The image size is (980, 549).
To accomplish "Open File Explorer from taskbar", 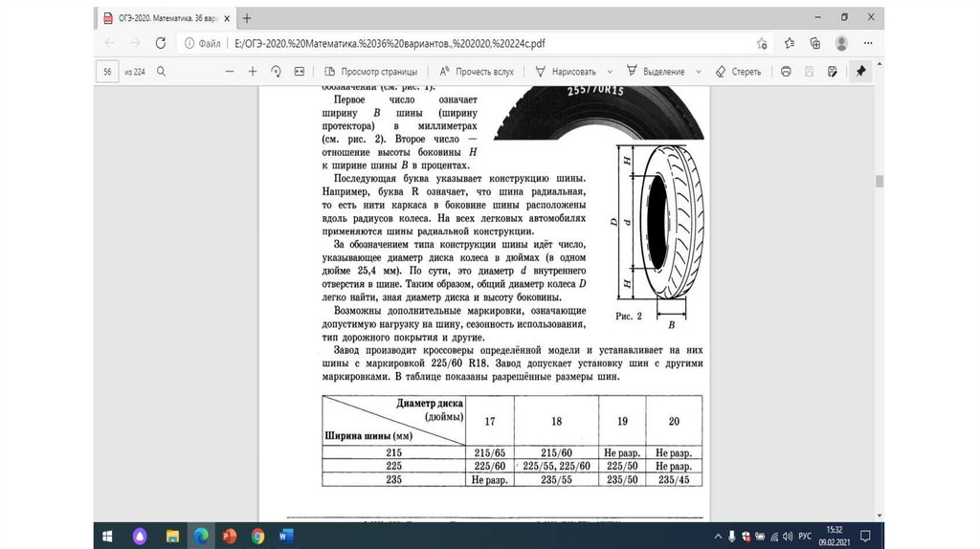I will coord(172,536).
